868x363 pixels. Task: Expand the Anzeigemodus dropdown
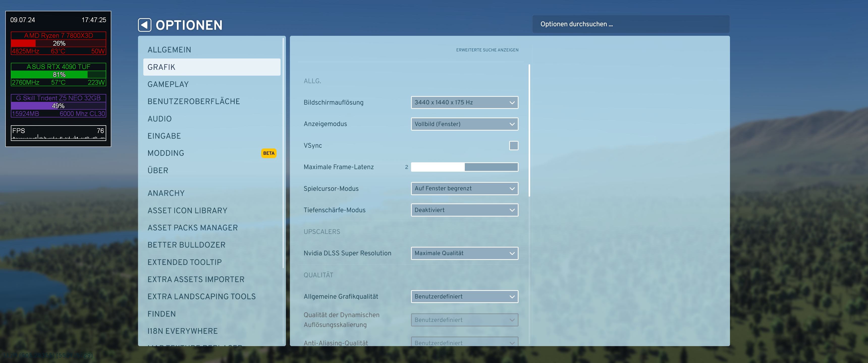click(464, 124)
